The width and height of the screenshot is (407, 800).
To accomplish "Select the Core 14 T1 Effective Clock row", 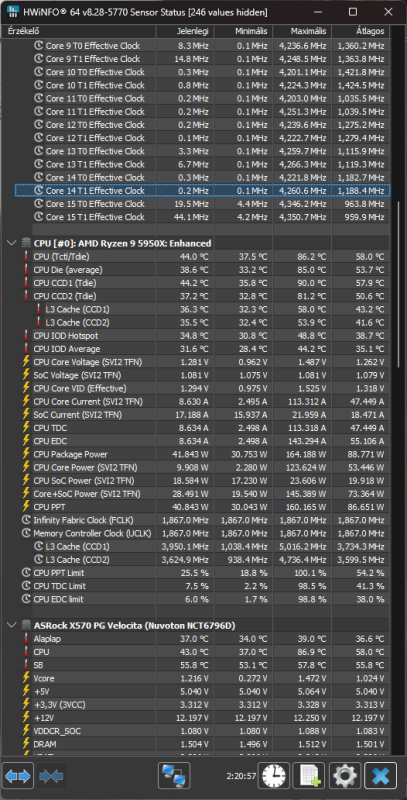I will pos(202,191).
